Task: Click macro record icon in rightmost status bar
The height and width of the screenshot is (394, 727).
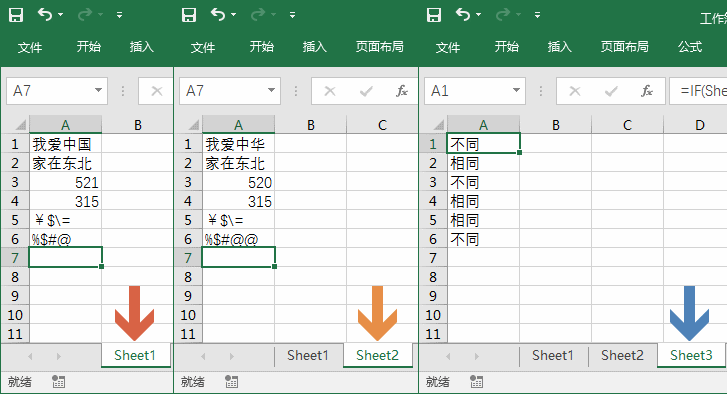Action: click(x=476, y=381)
